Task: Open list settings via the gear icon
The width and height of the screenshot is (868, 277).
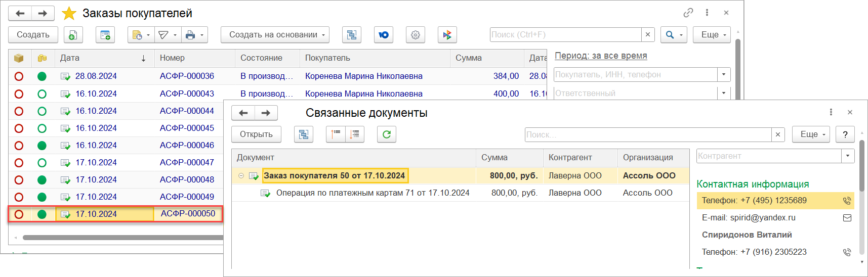Action: click(416, 35)
